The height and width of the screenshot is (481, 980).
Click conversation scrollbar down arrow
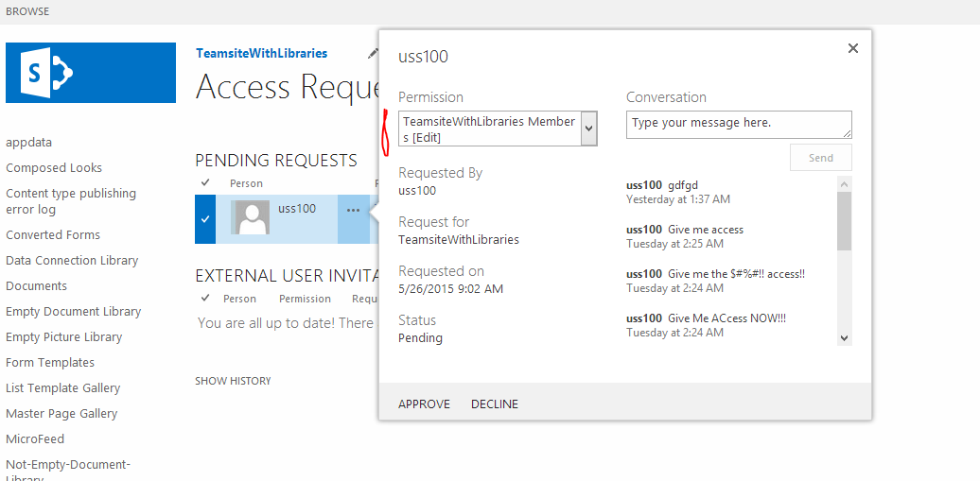(845, 338)
